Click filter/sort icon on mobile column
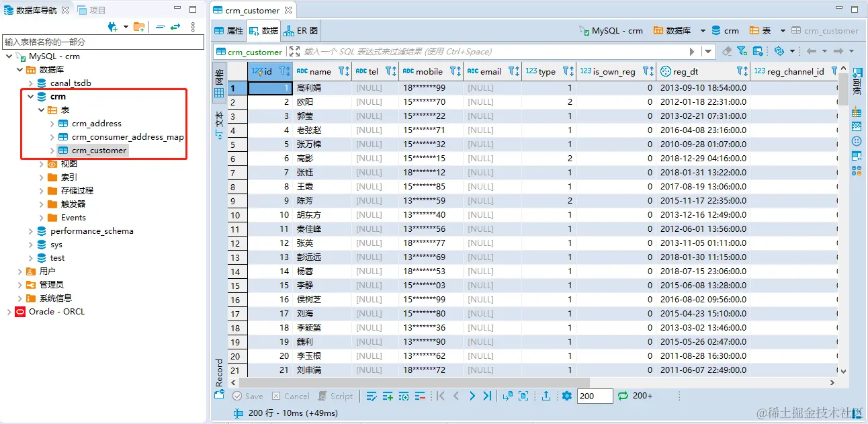Image resolution: width=868 pixels, height=424 pixels. 455,71
